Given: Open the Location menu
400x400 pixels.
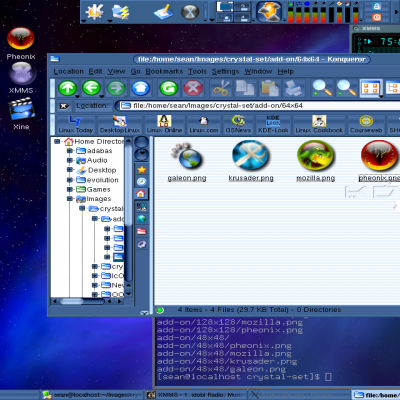Looking at the screenshot, I should 68,71.
